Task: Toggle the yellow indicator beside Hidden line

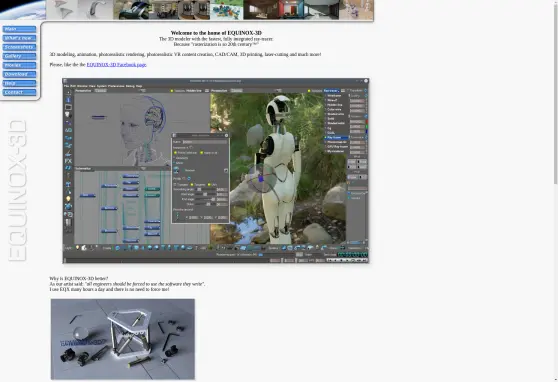Action: point(172,91)
